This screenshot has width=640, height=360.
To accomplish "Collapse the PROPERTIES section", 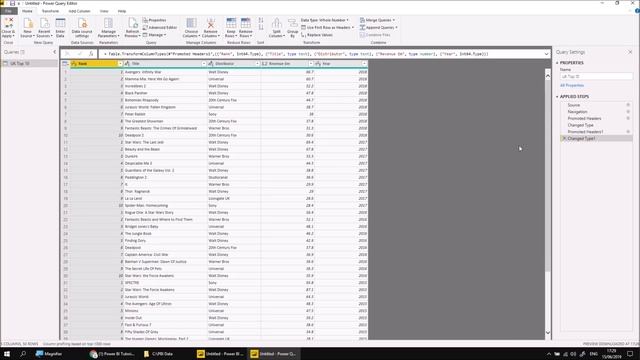I will (x=557, y=63).
